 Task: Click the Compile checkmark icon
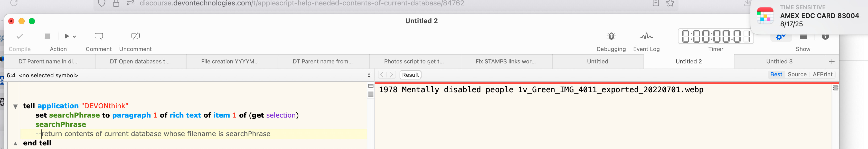[x=20, y=36]
